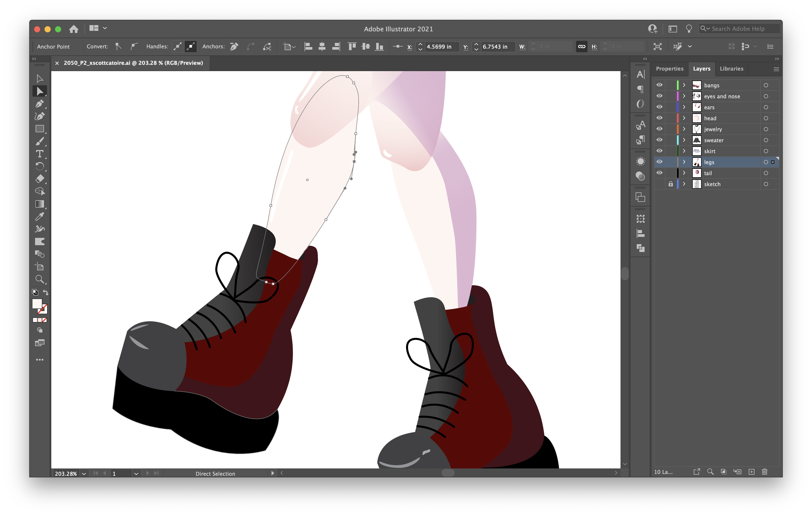812x516 pixels.
Task: Click the Delete Selection trash icon
Action: point(764,472)
